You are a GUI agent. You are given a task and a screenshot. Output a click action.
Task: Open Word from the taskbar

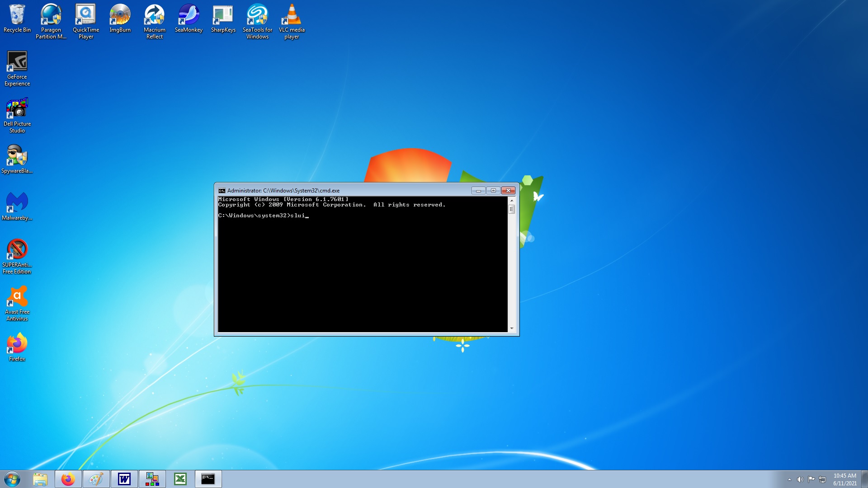124,479
